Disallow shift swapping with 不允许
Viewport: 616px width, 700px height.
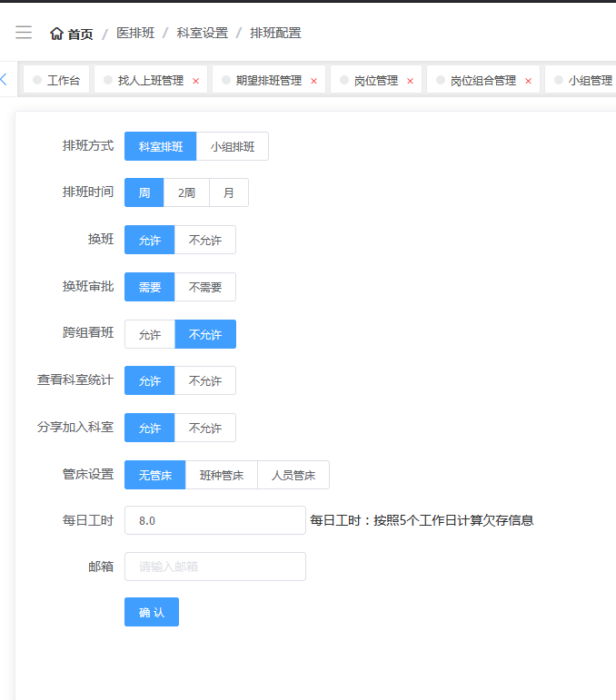pyautogui.click(x=205, y=240)
